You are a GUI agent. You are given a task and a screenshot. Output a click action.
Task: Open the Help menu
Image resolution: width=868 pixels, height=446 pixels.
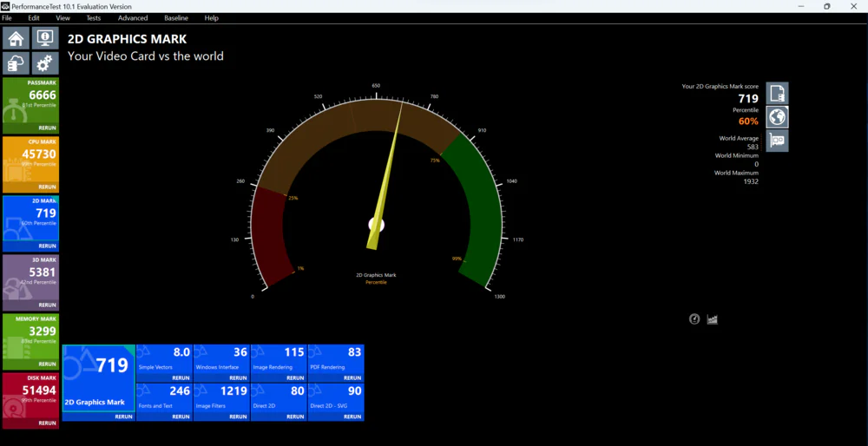click(212, 17)
